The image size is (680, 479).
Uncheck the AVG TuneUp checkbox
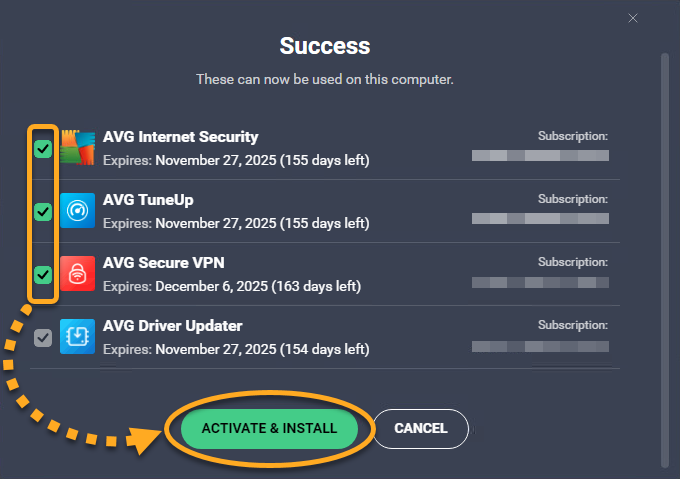coord(42,211)
